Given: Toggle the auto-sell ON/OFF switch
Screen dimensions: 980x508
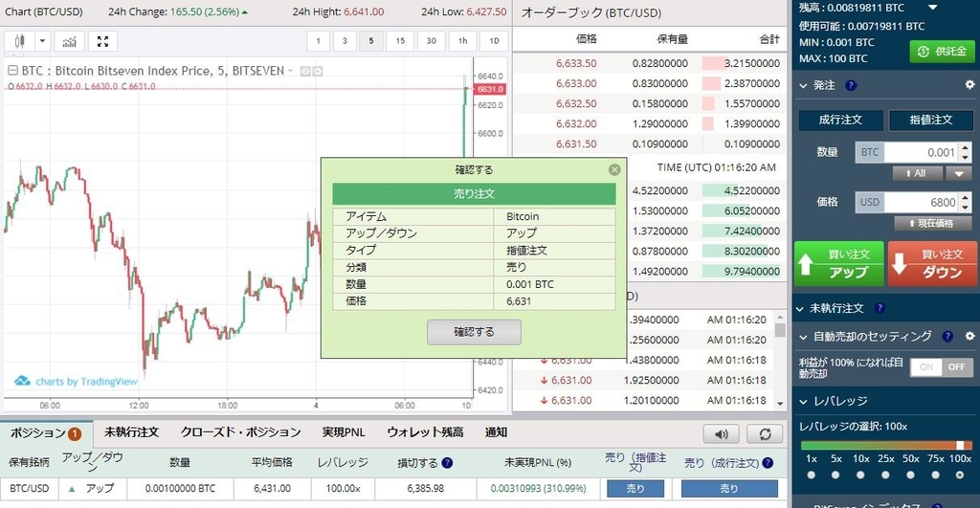Looking at the screenshot, I should point(942,366).
